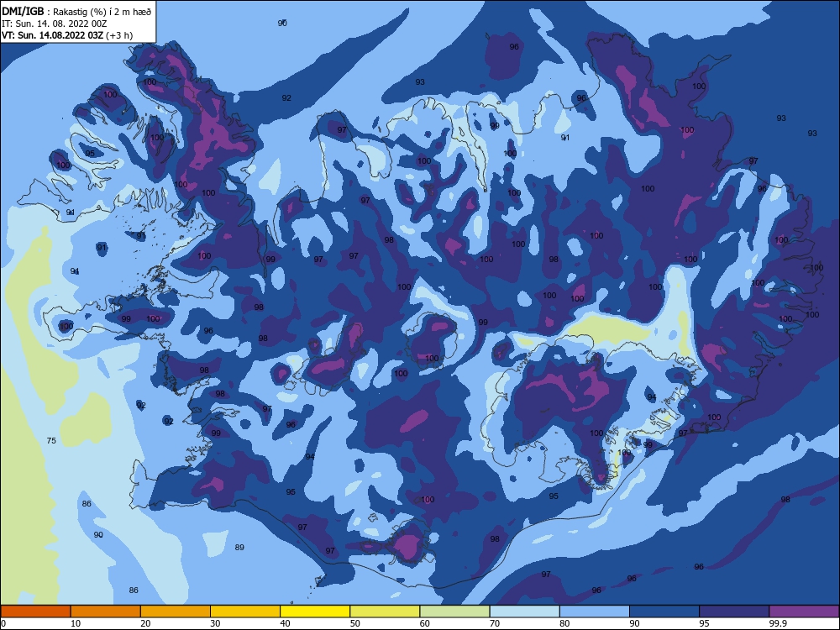The height and width of the screenshot is (630, 840).
Task: Click the legend tick label 30
Action: [x=215, y=623]
